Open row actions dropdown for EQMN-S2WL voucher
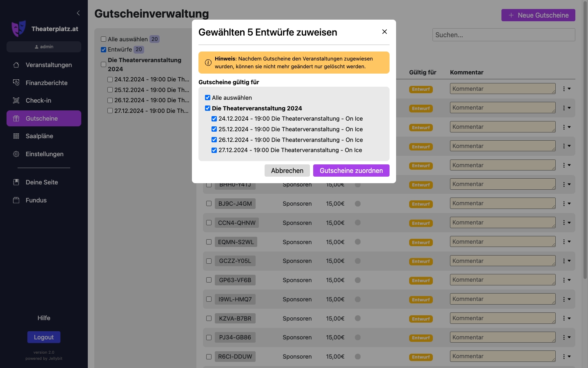588x368 pixels. [566, 242]
